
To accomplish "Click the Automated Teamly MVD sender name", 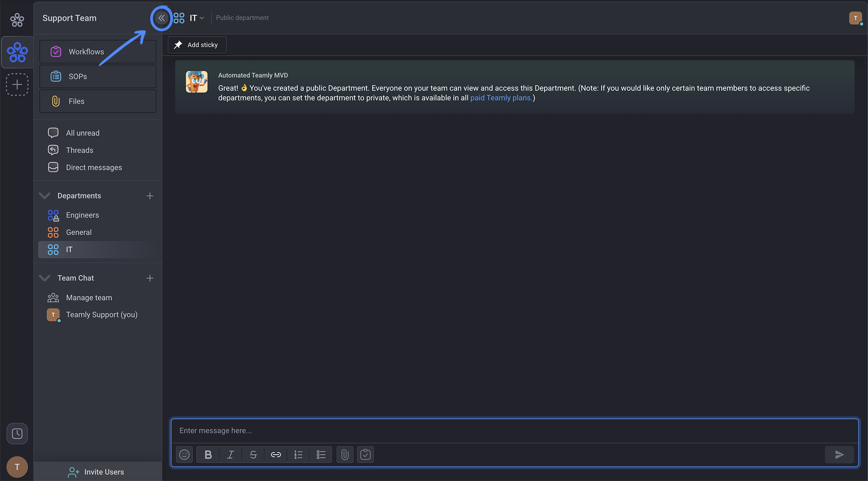I will (253, 75).
